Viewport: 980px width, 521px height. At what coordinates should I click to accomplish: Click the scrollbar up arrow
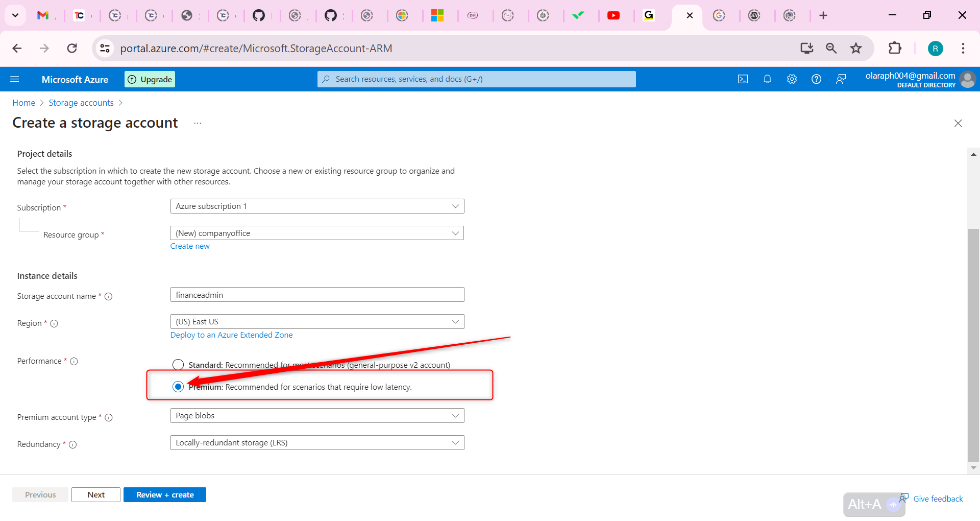tap(973, 154)
